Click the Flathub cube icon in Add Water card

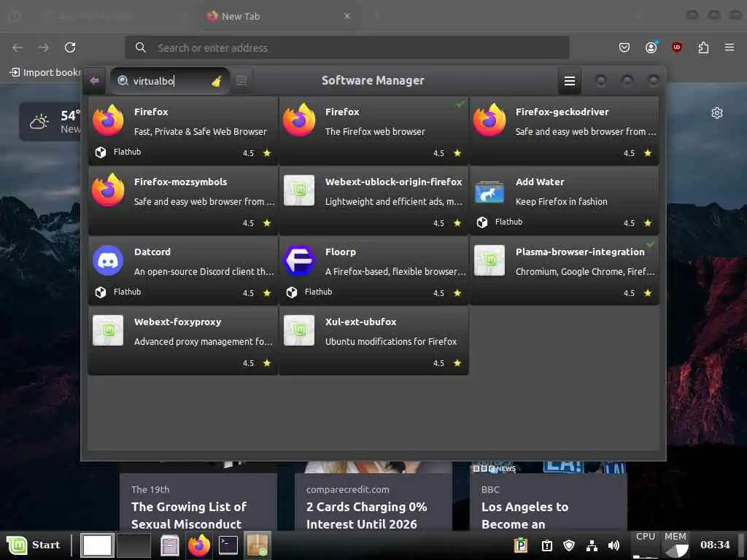pyautogui.click(x=482, y=222)
